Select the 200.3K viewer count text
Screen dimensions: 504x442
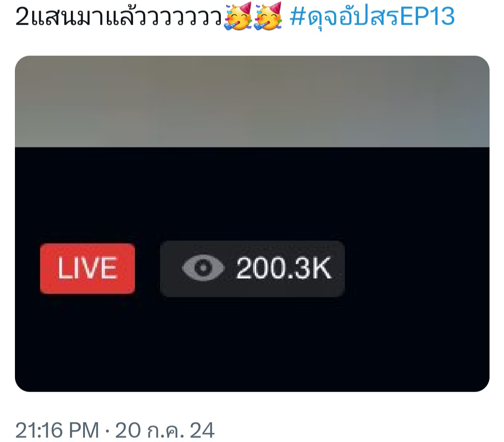284,268
